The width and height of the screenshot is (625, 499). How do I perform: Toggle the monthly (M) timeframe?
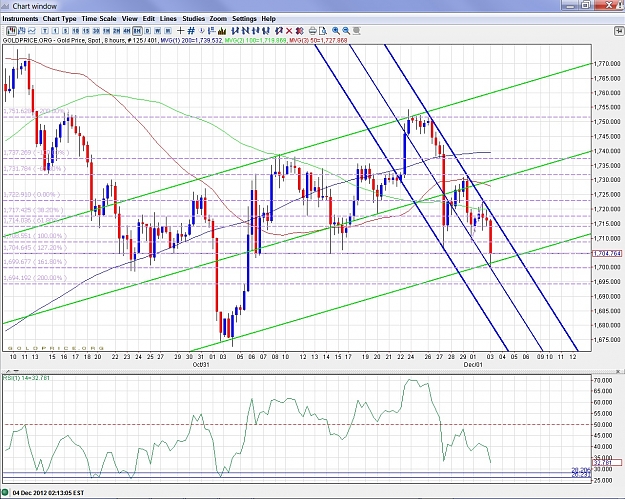[x=168, y=31]
